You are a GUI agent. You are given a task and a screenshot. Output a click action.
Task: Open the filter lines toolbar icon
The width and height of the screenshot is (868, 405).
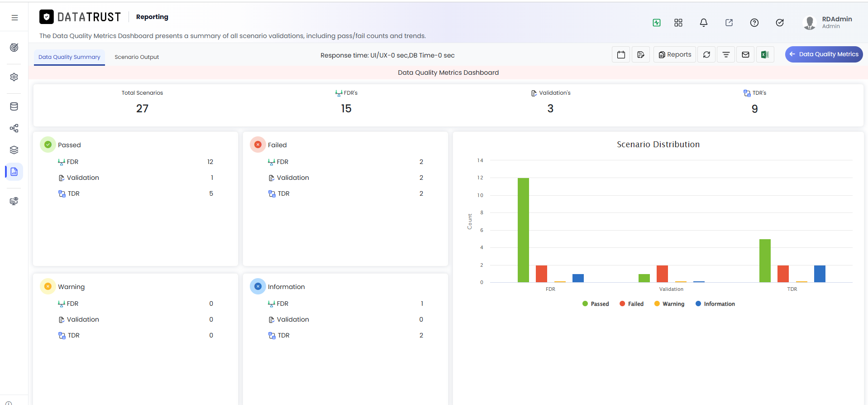pos(726,54)
